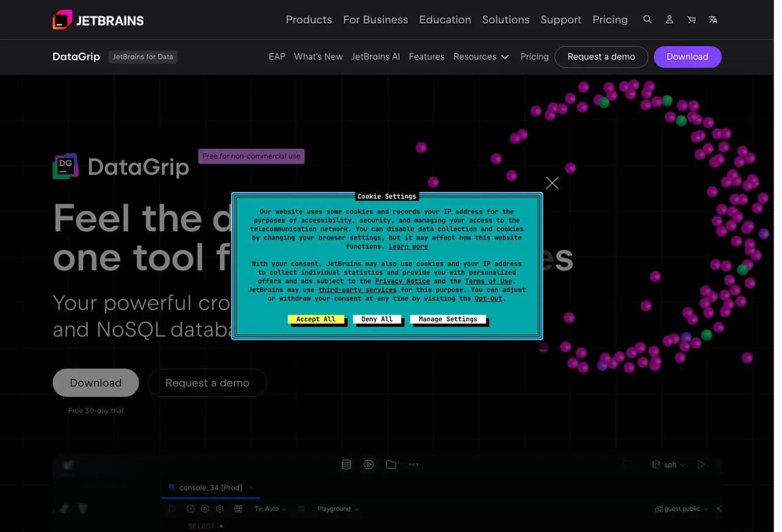Screen dimensions: 782x532
Task: Expand the Tx: Auto dropdown
Action: pyautogui.click(x=270, y=509)
